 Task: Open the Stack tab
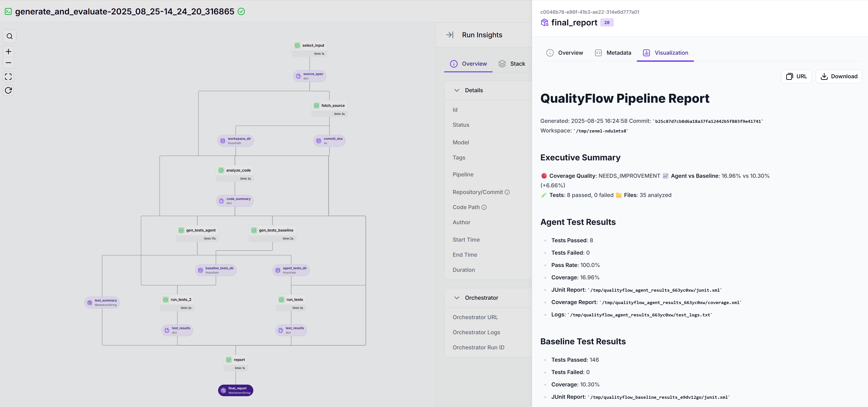tap(512, 64)
